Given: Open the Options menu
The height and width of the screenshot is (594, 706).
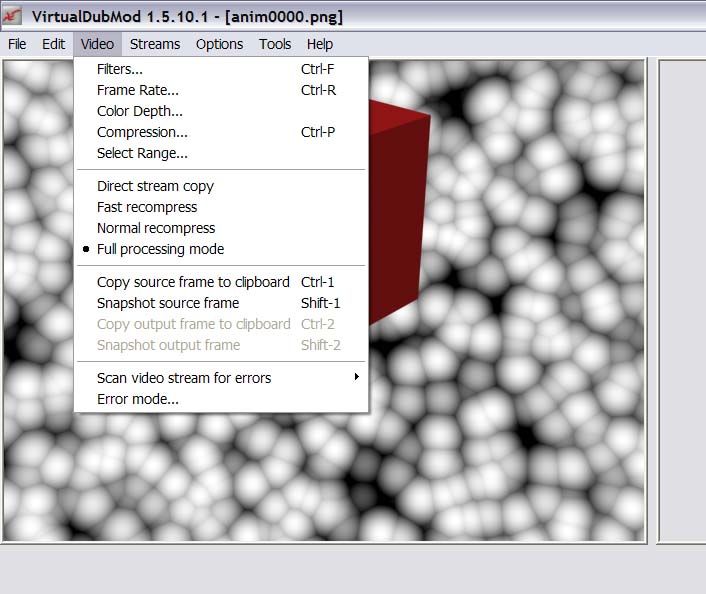Looking at the screenshot, I should point(219,44).
